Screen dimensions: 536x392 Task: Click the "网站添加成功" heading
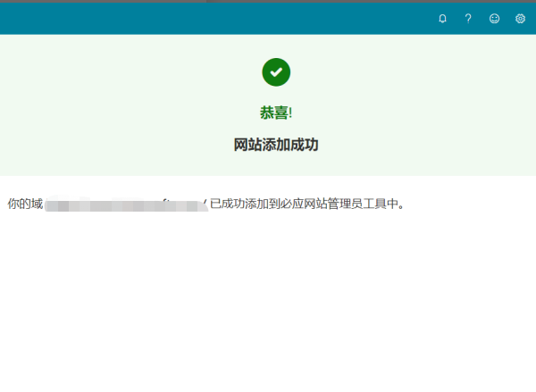pos(276,145)
